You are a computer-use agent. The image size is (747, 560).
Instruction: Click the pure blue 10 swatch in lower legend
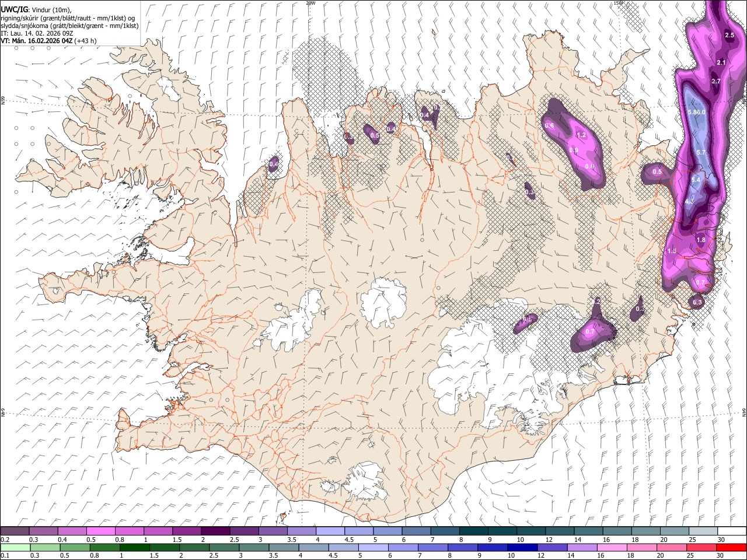[521, 547]
